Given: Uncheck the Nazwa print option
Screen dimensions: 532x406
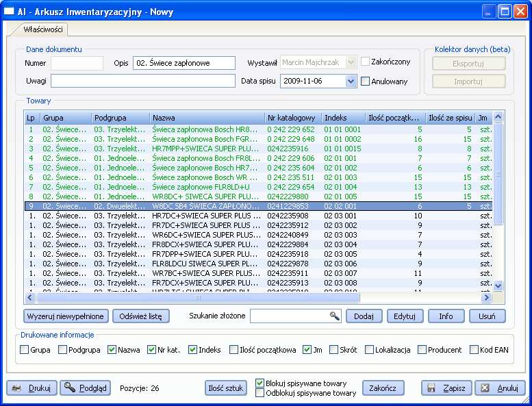Looking at the screenshot, I should [x=112, y=349].
